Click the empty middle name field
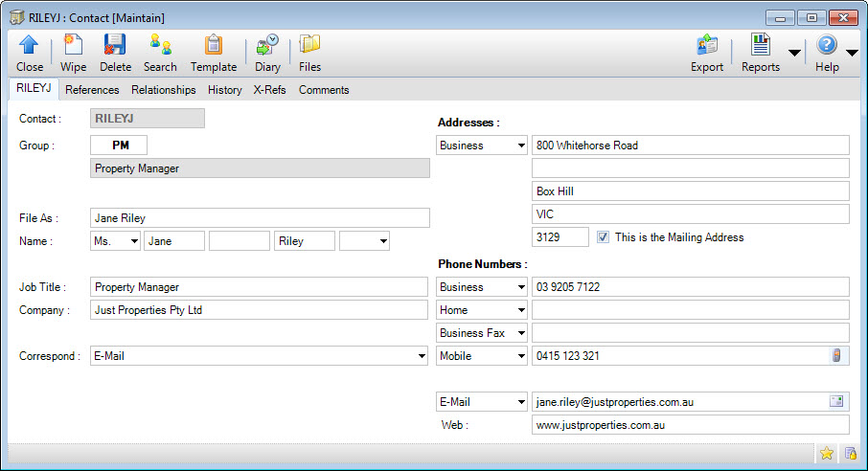The image size is (868, 471). coord(240,240)
